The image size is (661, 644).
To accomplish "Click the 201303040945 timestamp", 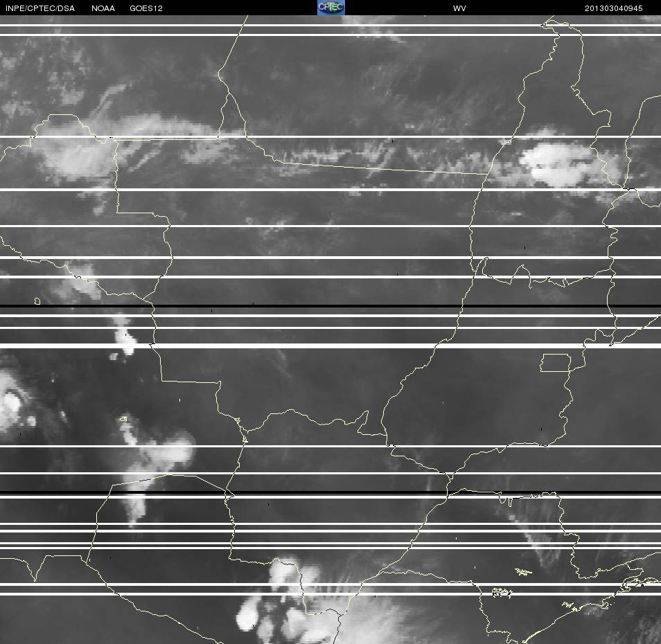I will (613, 8).
